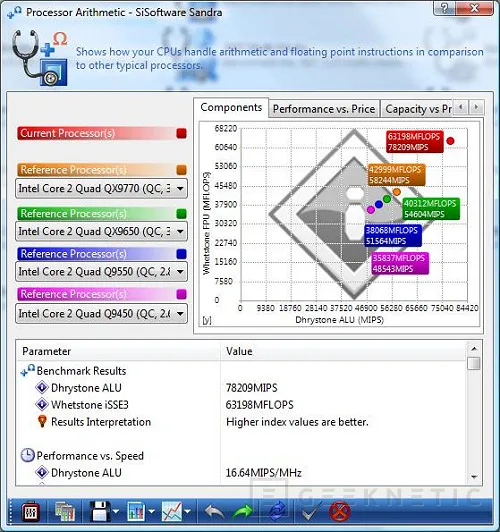Click the tab strip left scroll arrow
This screenshot has width=500, height=532.
click(461, 108)
